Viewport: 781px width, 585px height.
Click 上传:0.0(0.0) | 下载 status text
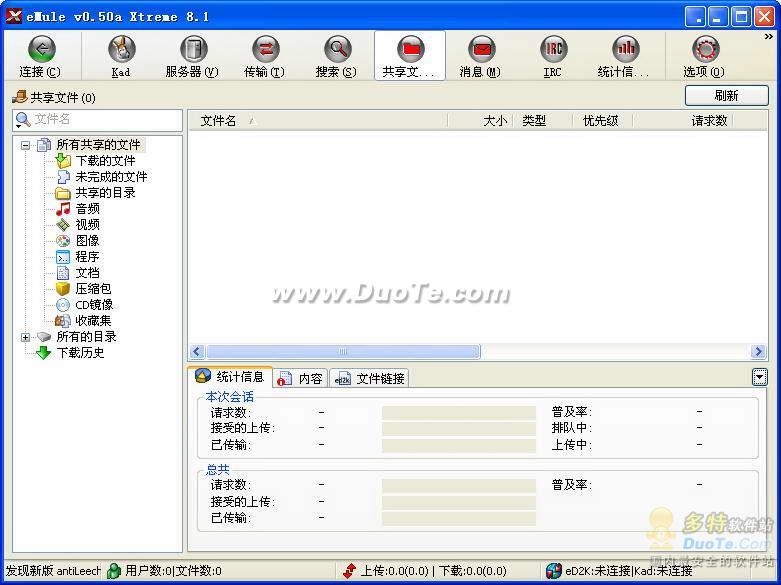[x=433, y=571]
